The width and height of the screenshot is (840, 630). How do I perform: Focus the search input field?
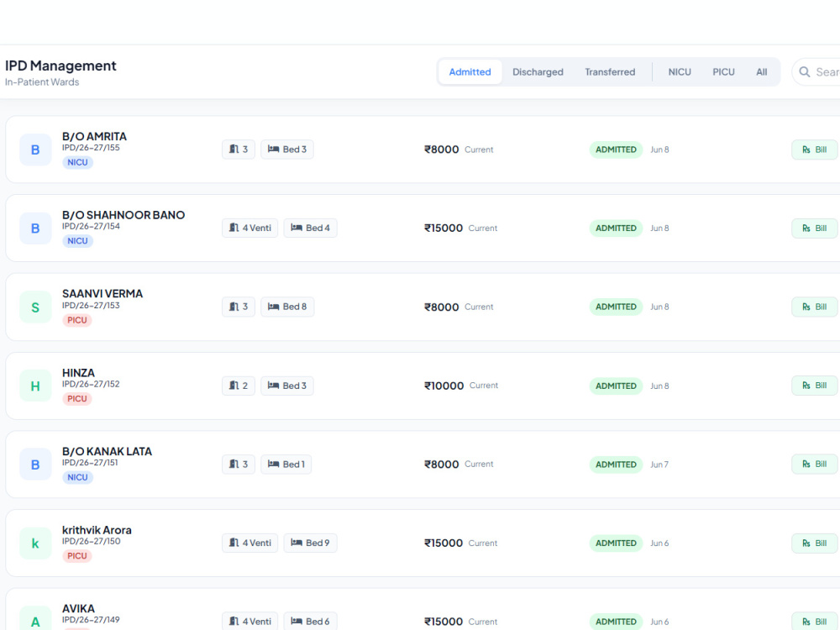816,71
